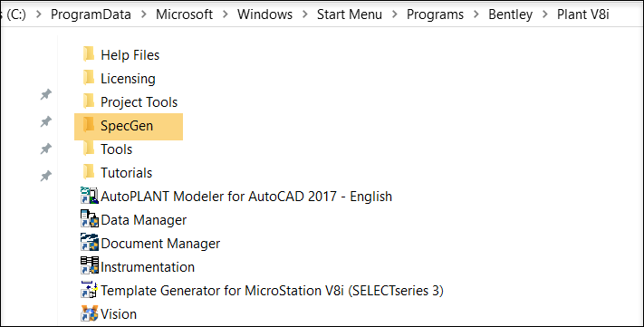Click the topmost pin icon in sidebar

(x=45, y=95)
